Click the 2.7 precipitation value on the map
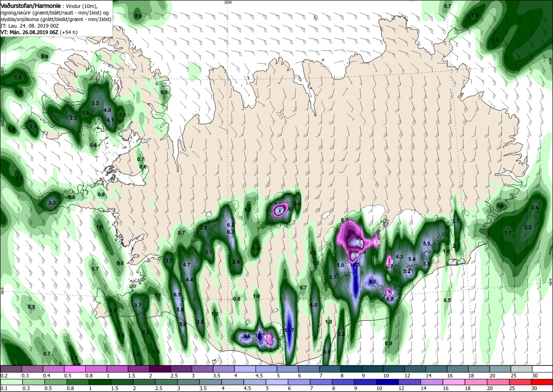Screen dimensions: 553x392 [169, 261]
